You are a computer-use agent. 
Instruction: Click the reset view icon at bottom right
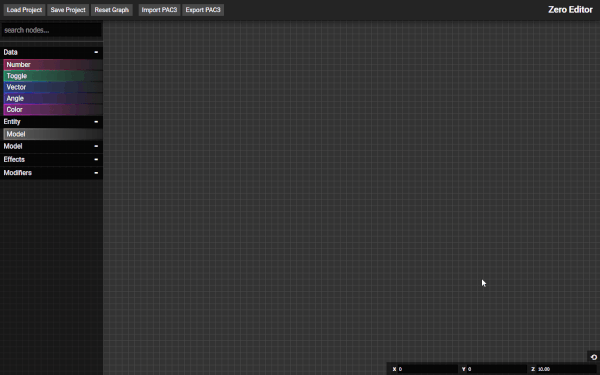click(594, 357)
